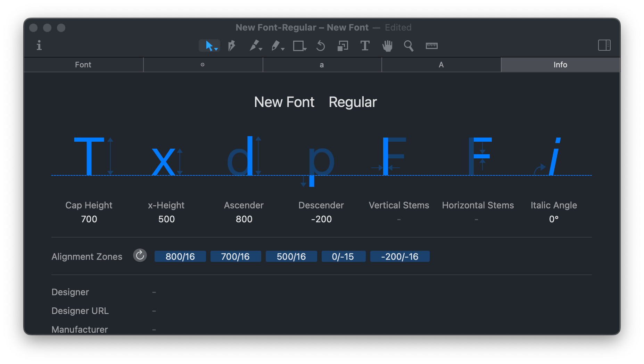Select the Text tool
The image size is (644, 364).
(x=365, y=45)
